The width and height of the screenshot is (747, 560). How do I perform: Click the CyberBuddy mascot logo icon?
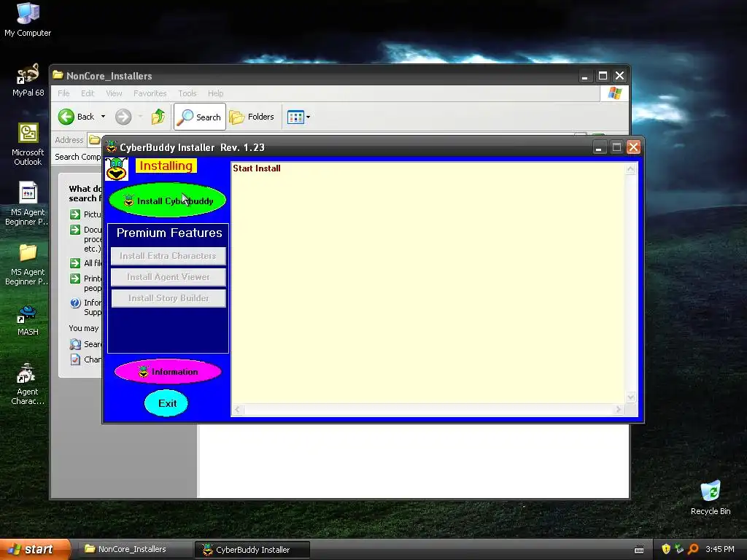pos(116,169)
